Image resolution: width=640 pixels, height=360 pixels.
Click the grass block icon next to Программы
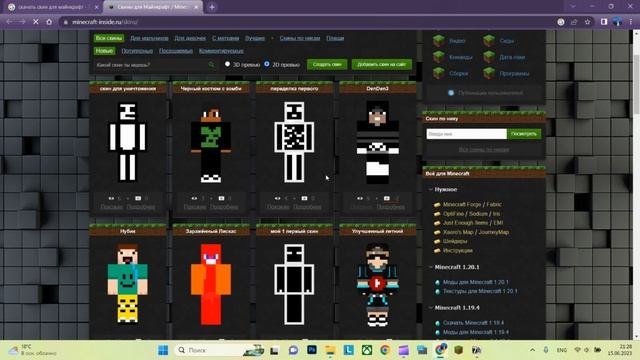coord(489,73)
